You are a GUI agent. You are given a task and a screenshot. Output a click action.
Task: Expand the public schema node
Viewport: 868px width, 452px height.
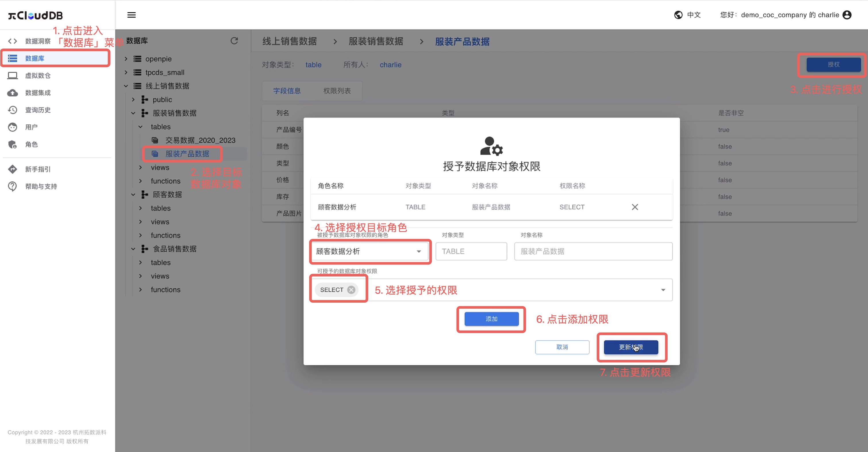[x=133, y=99]
